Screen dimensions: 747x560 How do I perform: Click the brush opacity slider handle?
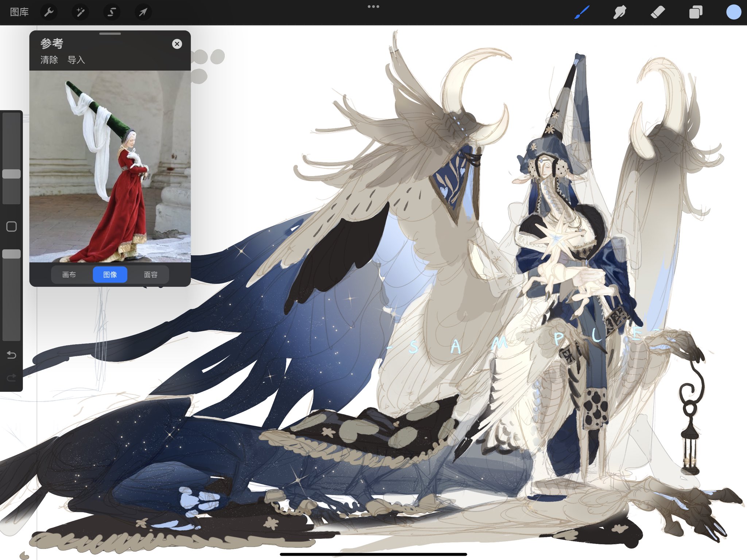click(12, 254)
